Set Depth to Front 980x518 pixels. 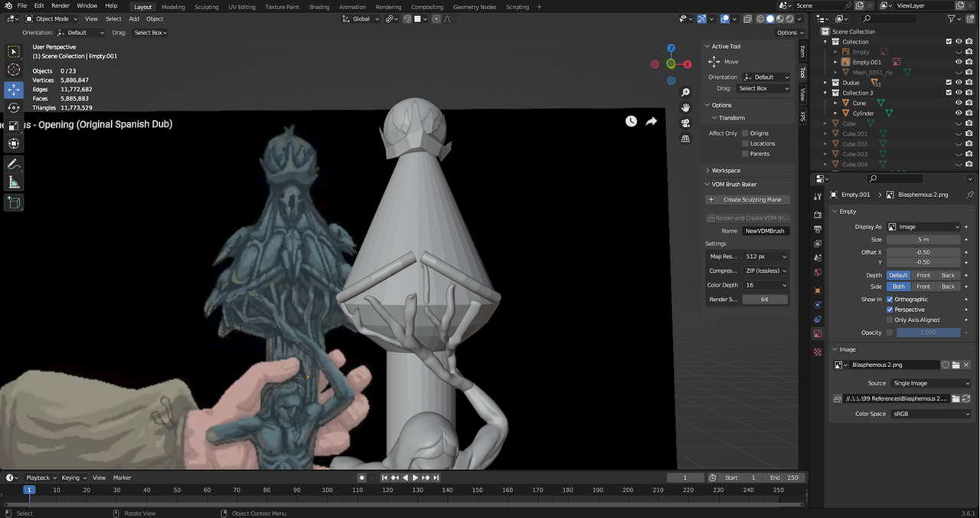click(x=923, y=275)
